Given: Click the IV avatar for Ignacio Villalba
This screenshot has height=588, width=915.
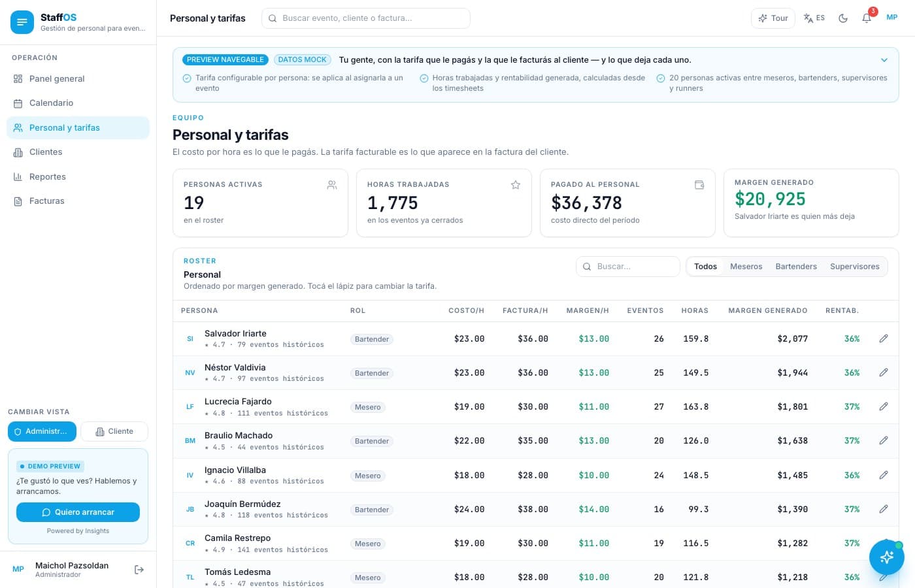Looking at the screenshot, I should [x=190, y=475].
